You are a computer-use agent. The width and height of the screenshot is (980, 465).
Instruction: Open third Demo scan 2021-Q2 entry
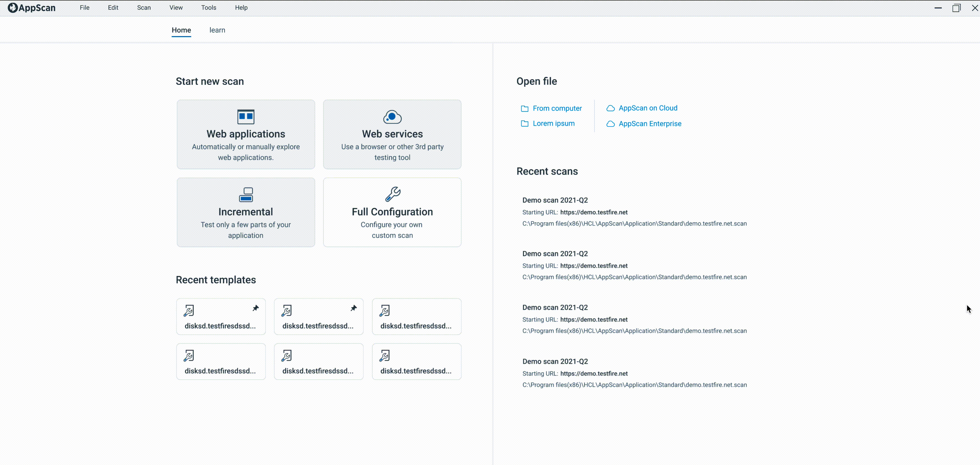pyautogui.click(x=555, y=307)
